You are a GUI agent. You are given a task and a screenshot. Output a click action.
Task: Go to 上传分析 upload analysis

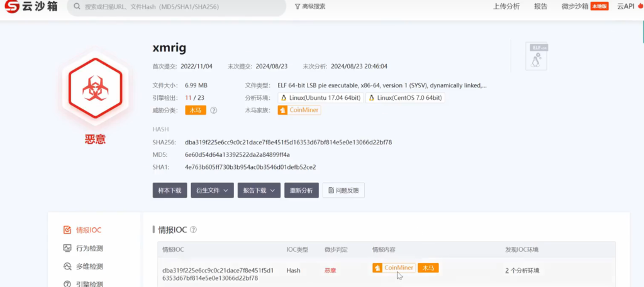(506, 6)
